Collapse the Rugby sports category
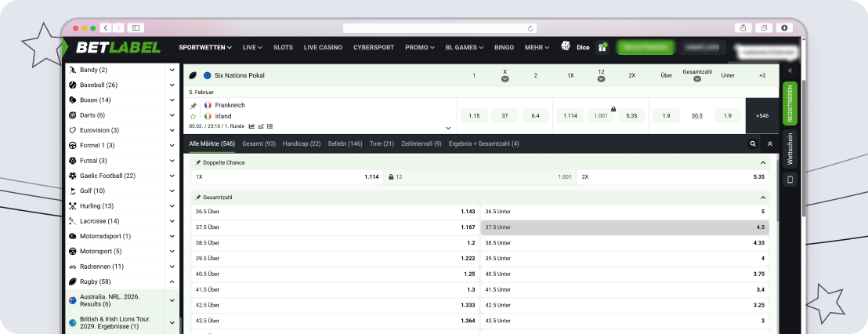The image size is (868, 334). (172, 281)
